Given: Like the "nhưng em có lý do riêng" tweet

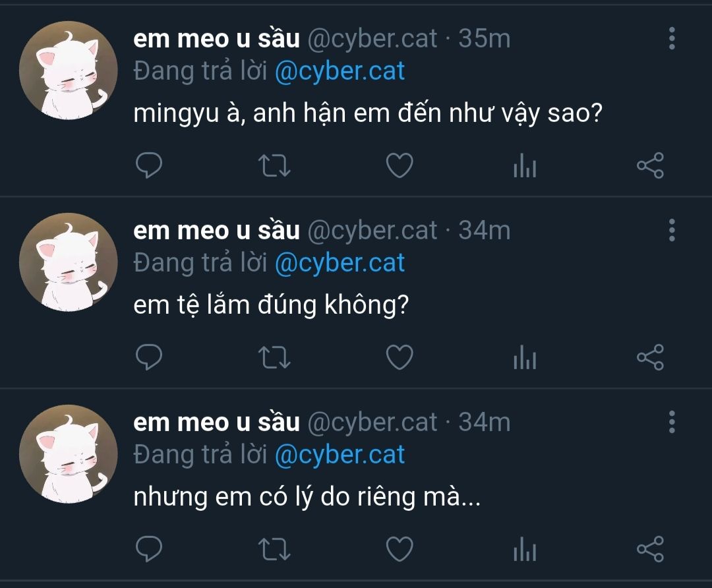Looking at the screenshot, I should click(x=399, y=549).
